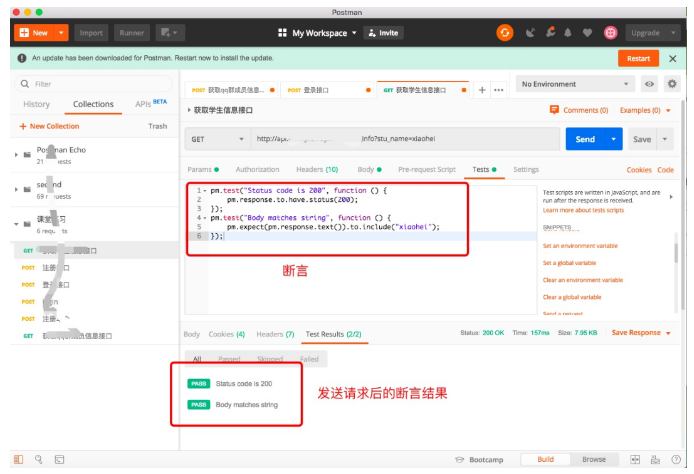Screen dimensions: 694x474
Task: Open the New button dropdown arrow
Action: 61,33
